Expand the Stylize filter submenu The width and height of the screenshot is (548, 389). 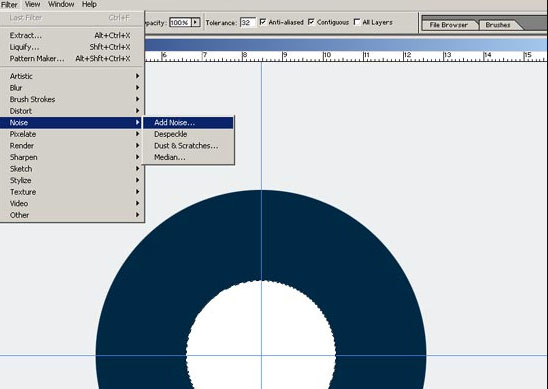72,180
